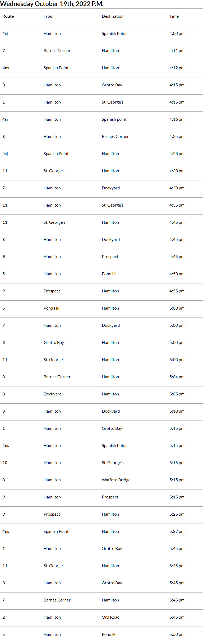This screenshot has width=203, height=644.
Task: Click the Destination column header
Action: (113, 16)
